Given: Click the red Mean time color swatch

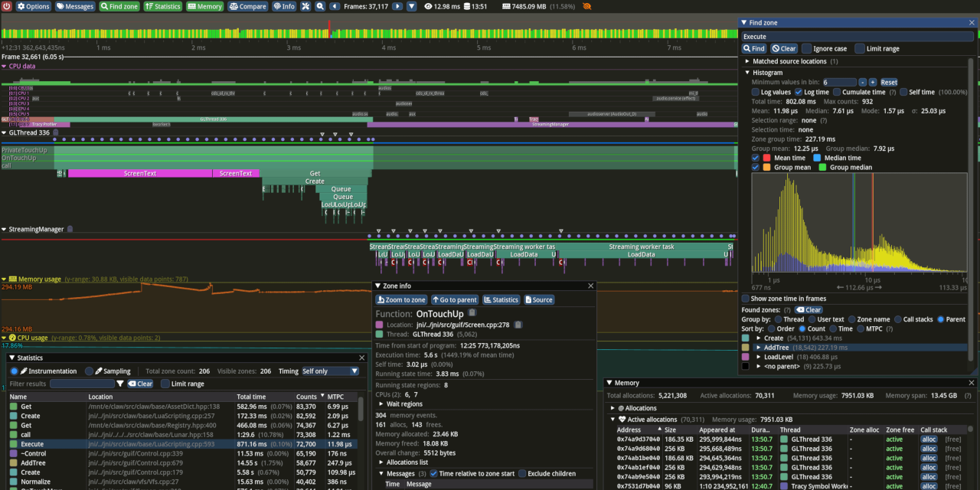Looking at the screenshot, I should coord(766,158).
